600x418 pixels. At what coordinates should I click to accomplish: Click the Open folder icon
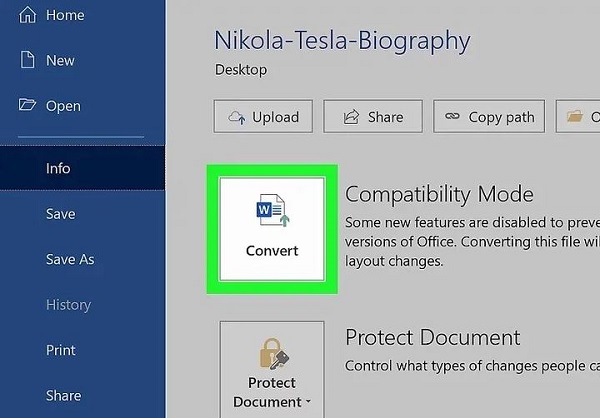tap(27, 104)
